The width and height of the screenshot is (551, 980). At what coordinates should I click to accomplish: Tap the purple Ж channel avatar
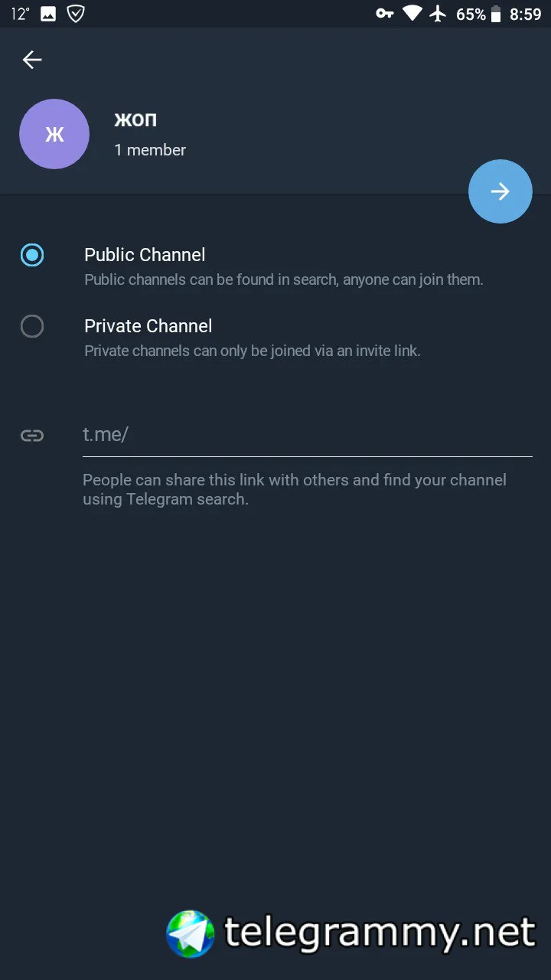(54, 134)
